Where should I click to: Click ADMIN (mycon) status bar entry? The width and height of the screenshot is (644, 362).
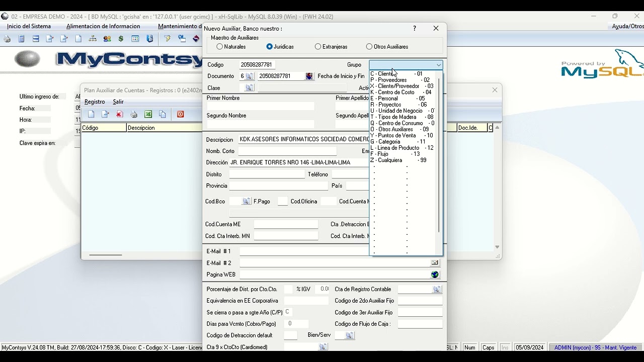(x=595, y=347)
